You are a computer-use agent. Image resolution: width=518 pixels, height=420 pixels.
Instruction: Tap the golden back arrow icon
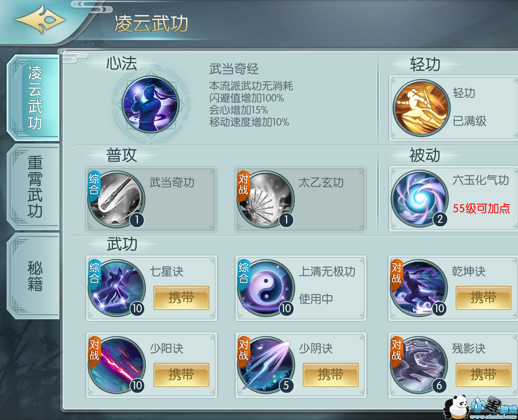(x=39, y=19)
